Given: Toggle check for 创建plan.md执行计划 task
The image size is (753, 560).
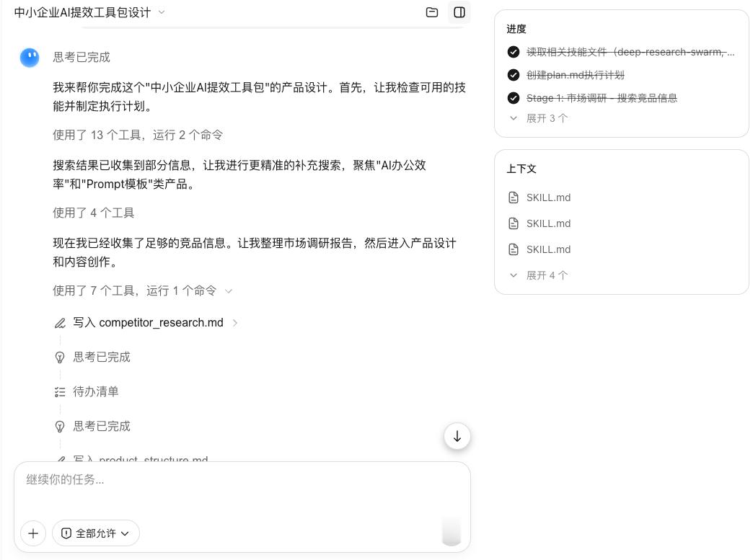Looking at the screenshot, I should pos(514,75).
